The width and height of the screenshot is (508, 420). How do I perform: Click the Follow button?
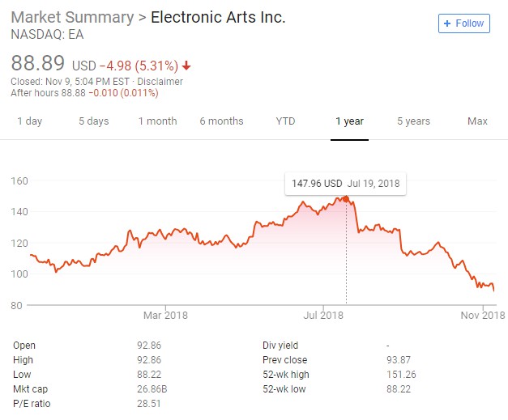[x=464, y=23]
